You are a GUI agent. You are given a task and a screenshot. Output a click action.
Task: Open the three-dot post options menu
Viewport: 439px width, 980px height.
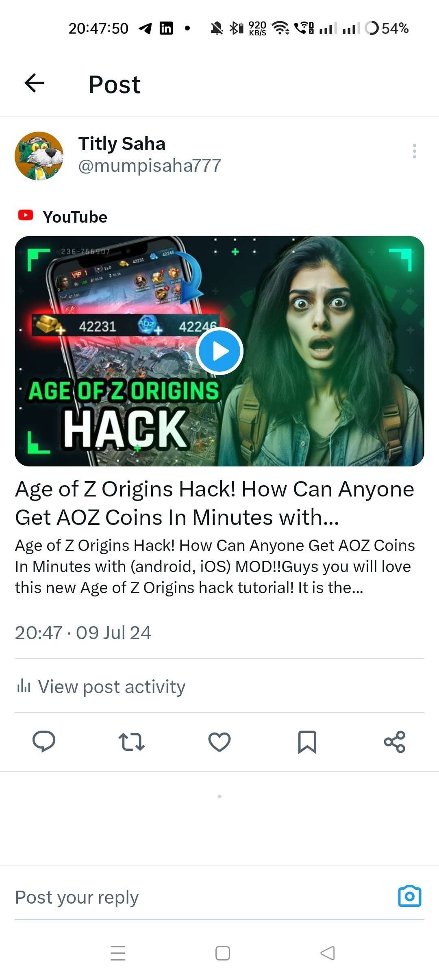[414, 151]
